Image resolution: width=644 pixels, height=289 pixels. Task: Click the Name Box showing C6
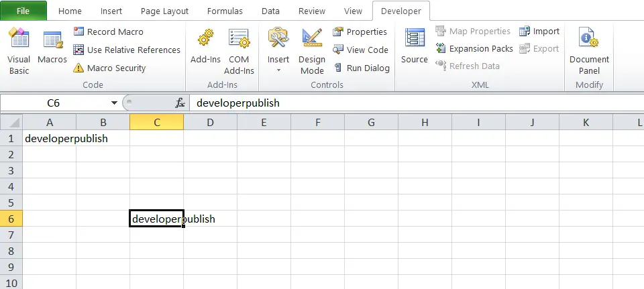coord(54,103)
